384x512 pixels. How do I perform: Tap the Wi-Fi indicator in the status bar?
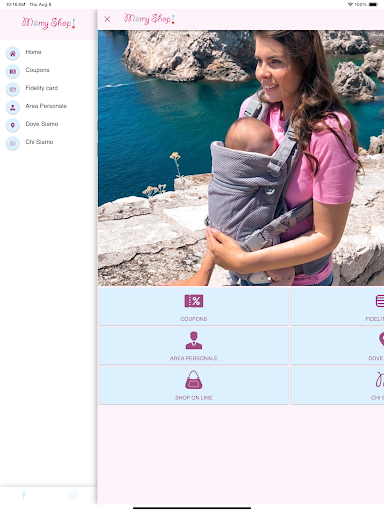pyautogui.click(x=350, y=4)
